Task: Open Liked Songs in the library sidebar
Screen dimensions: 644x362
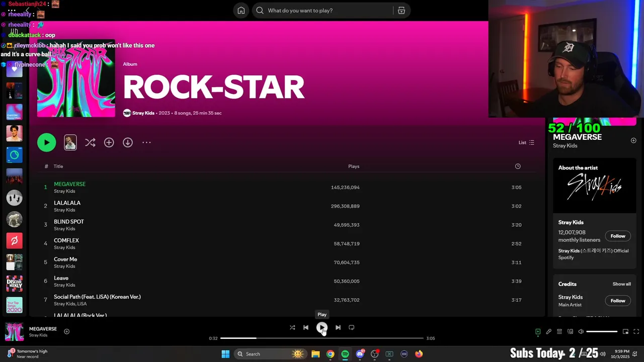Action: (14, 69)
